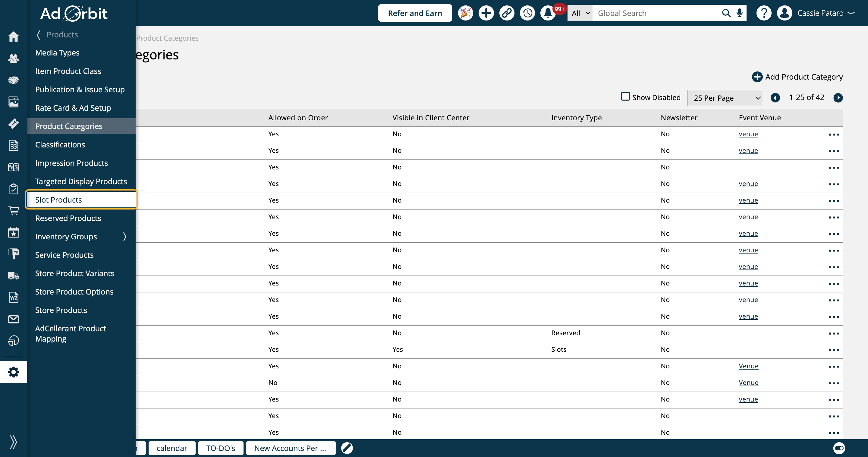Open the help question mark icon
This screenshot has width=868, height=457.
point(763,13)
